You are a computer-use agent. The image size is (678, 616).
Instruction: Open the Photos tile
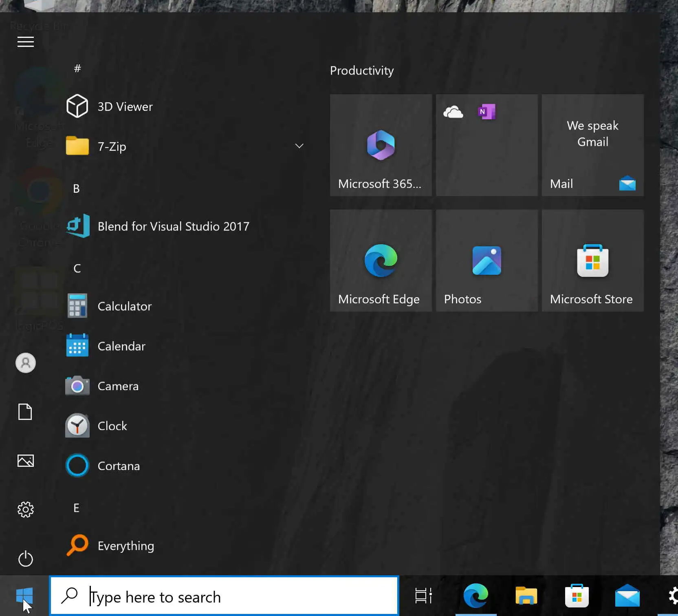[487, 261]
